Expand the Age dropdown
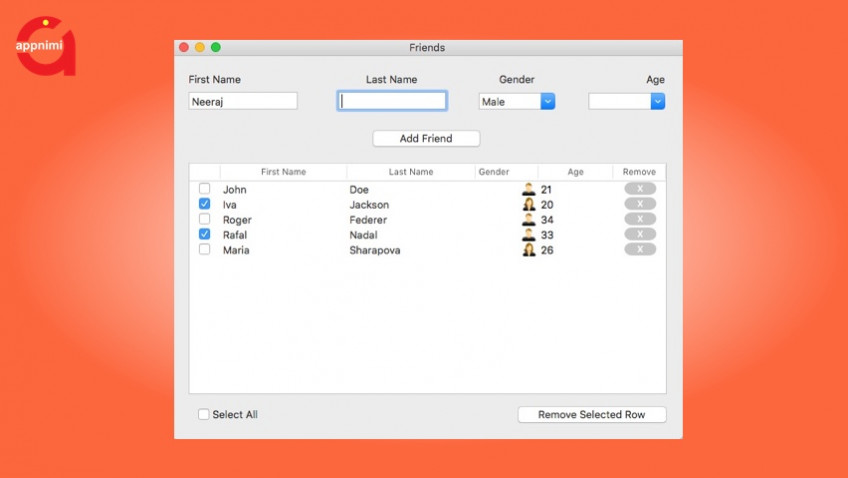The height and width of the screenshot is (478, 848). click(657, 101)
